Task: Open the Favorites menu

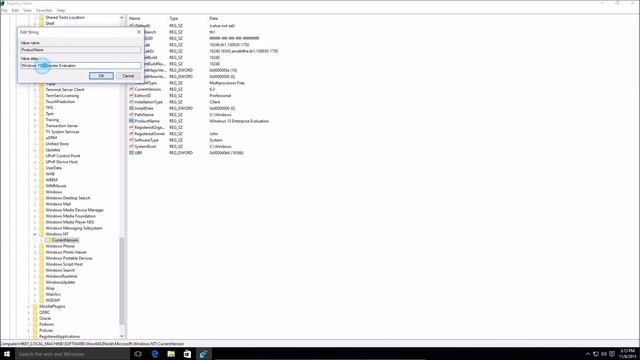Action: (x=44, y=10)
